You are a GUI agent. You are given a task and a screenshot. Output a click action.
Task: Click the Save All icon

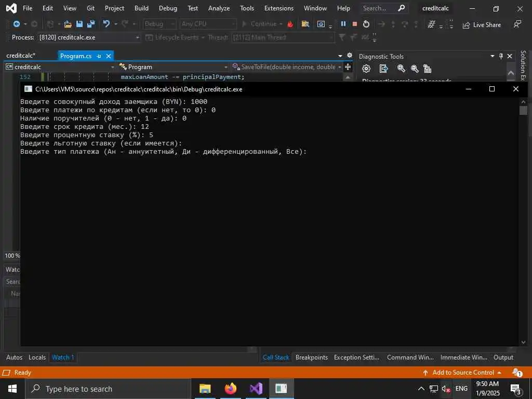pyautogui.click(x=91, y=24)
